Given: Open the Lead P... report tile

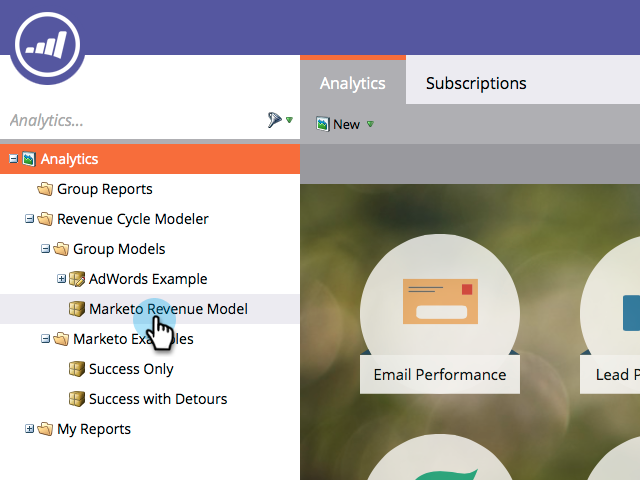Looking at the screenshot, I should pyautogui.click(x=611, y=314).
